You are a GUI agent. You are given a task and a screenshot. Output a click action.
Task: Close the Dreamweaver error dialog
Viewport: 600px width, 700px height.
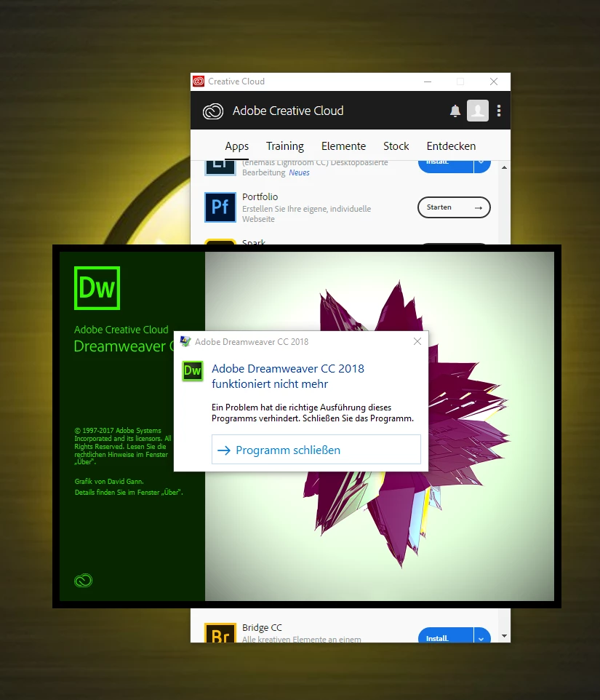417,341
